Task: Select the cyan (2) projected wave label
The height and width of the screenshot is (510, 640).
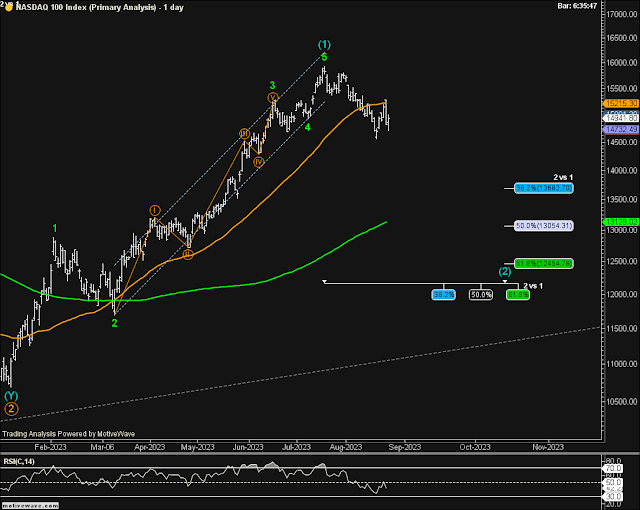Action: click(505, 271)
